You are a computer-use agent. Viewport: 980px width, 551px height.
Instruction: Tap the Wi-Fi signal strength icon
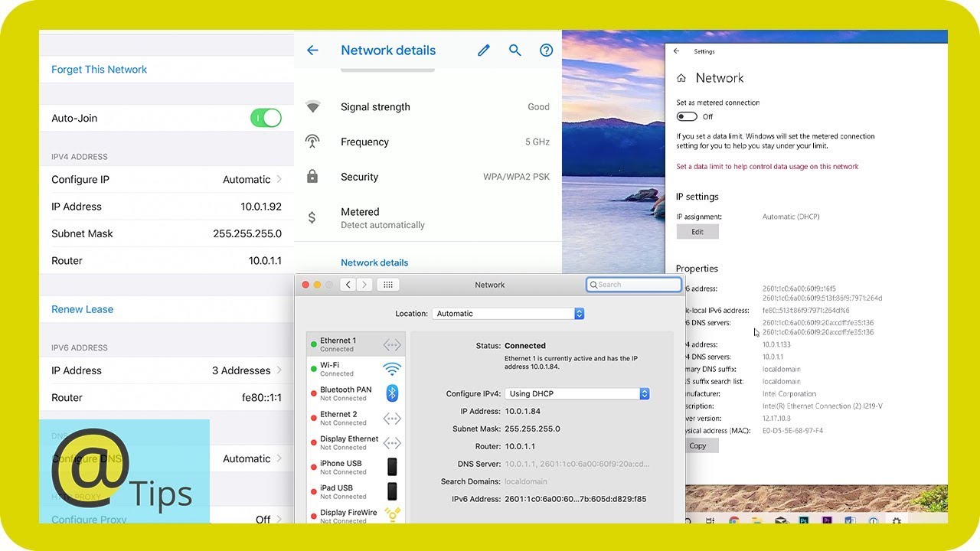pyautogui.click(x=312, y=107)
